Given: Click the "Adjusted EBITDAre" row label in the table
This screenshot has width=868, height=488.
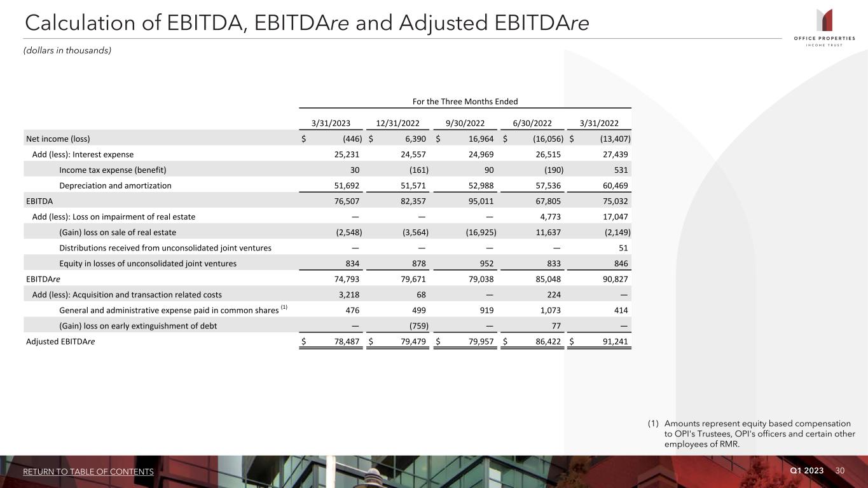Looking at the screenshot, I should tap(60, 341).
